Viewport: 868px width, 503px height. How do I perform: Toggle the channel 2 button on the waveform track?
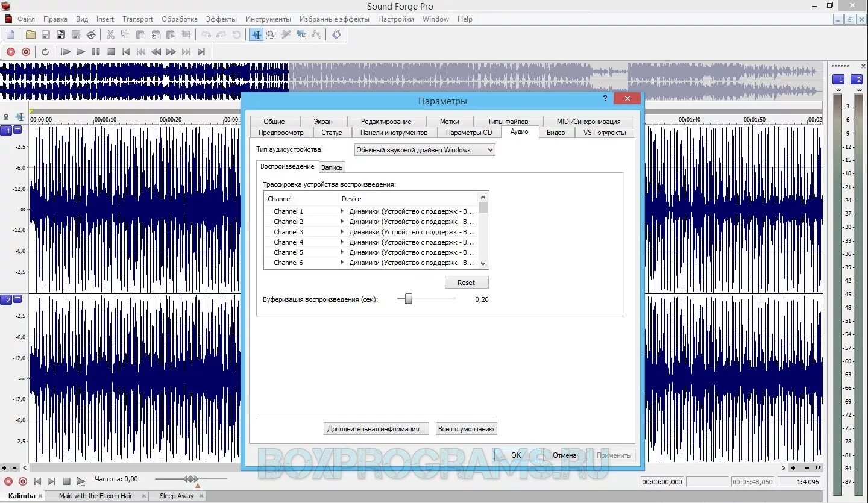point(7,299)
